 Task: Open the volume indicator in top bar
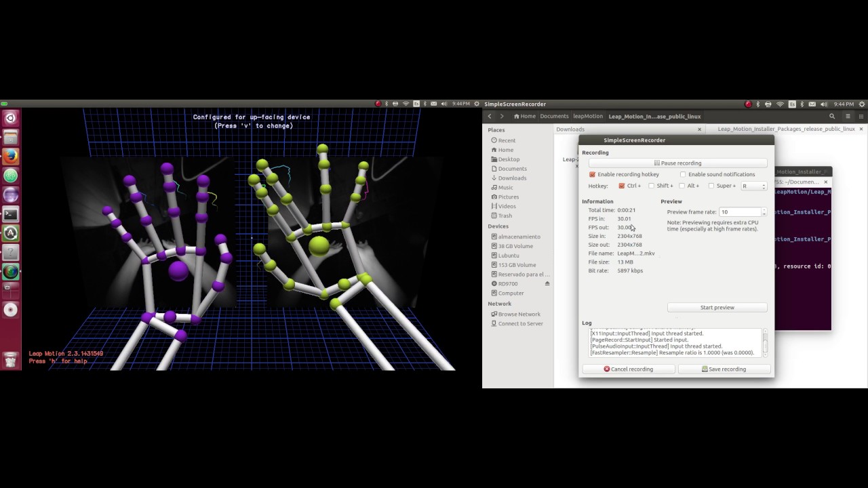pos(823,104)
